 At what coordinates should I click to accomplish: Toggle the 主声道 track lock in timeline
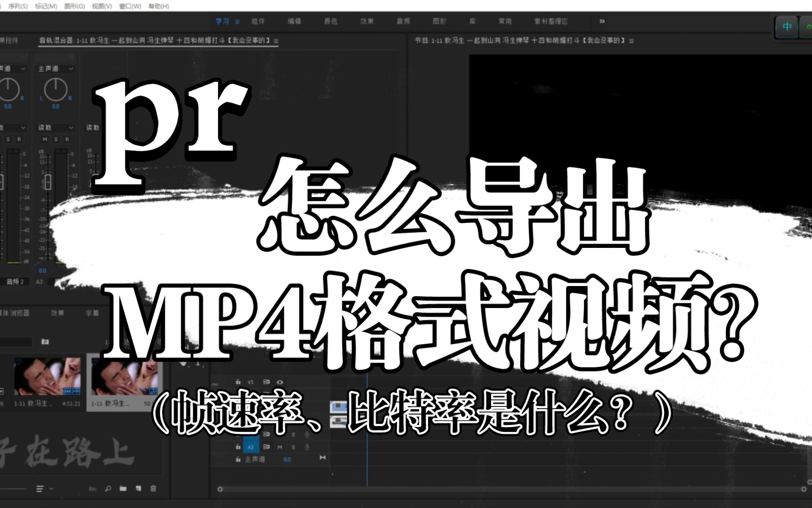(238, 459)
